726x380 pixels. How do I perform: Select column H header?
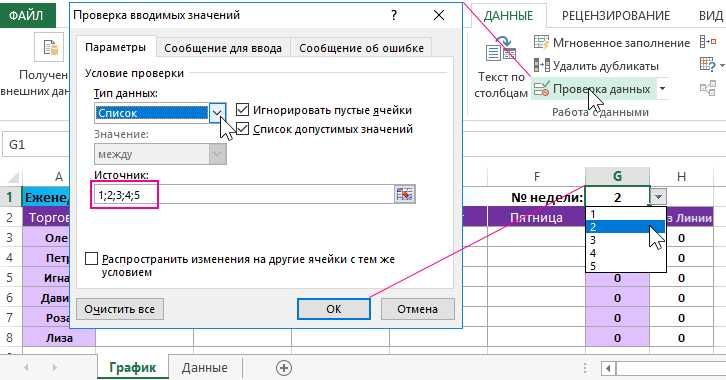coord(681,176)
